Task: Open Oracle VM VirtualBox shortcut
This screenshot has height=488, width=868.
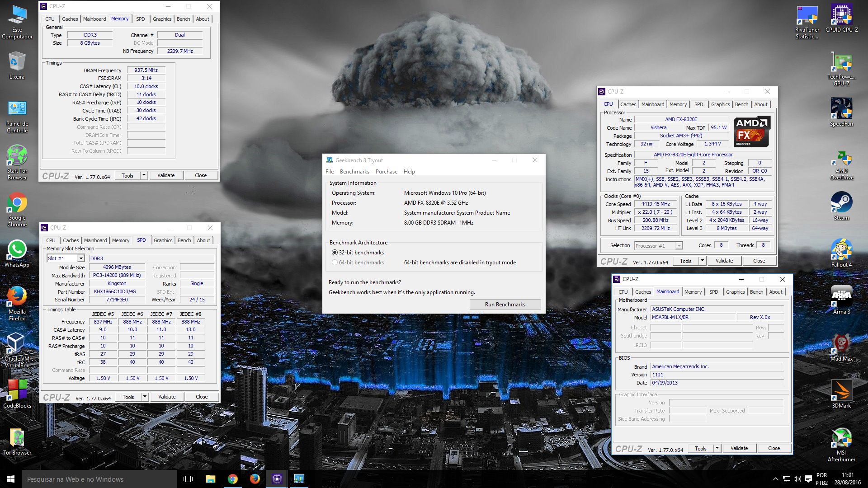Action: (17, 350)
